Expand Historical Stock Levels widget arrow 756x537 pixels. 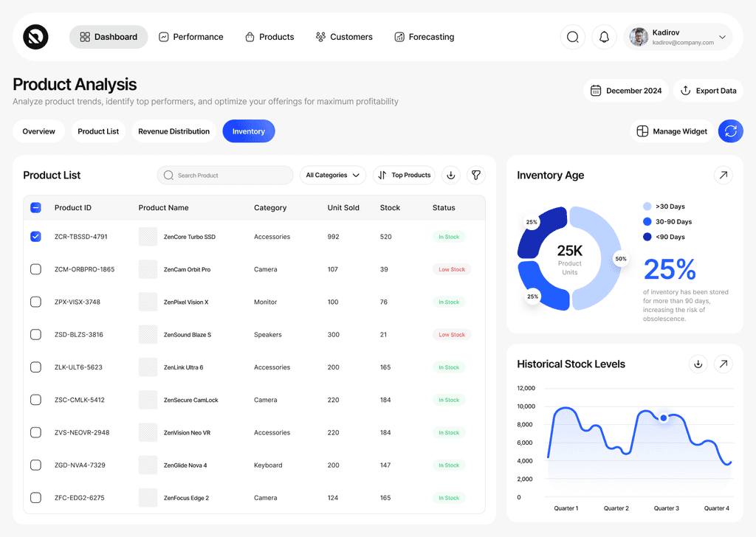(x=724, y=364)
